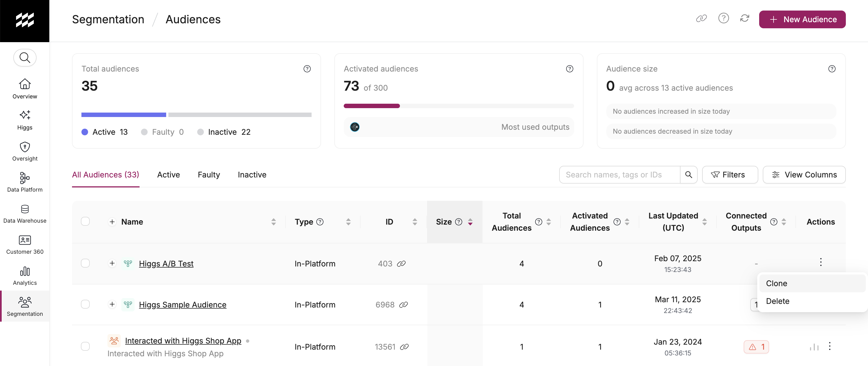
Task: Click the magnifier button beside search field
Action: click(689, 175)
